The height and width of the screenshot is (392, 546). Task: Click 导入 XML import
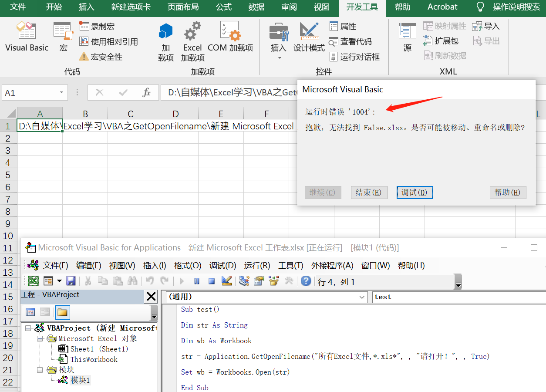click(x=486, y=26)
